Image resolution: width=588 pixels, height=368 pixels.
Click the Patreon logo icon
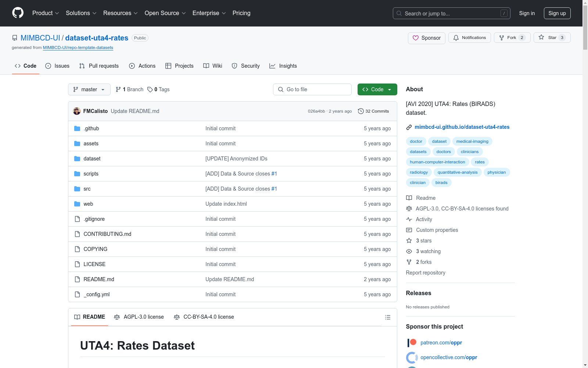[412, 343]
